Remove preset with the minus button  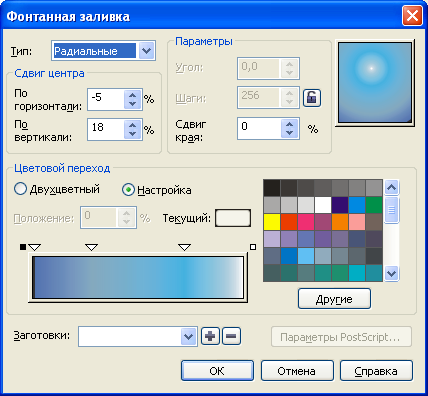coord(231,336)
